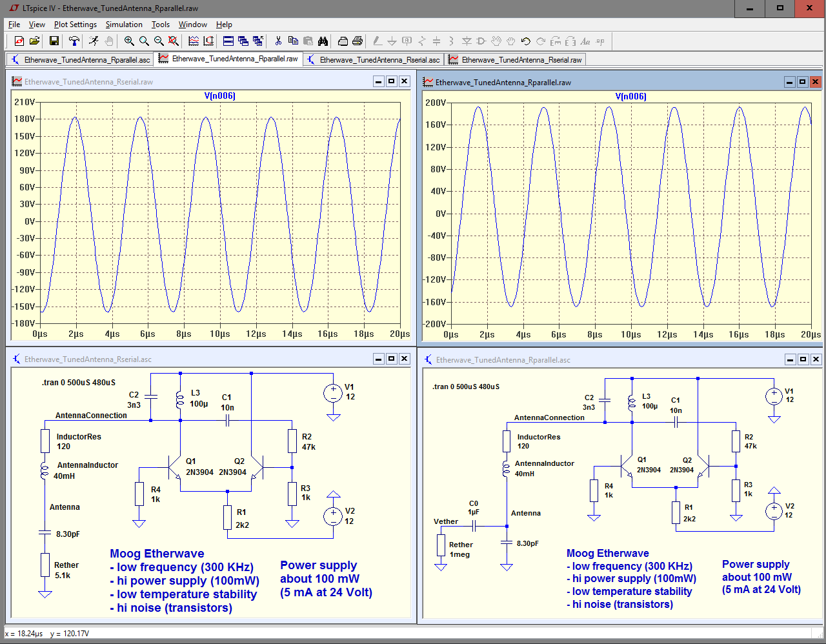Save the file with the floppy disk icon
Viewport: 826px width, 644px height.
tap(54, 41)
